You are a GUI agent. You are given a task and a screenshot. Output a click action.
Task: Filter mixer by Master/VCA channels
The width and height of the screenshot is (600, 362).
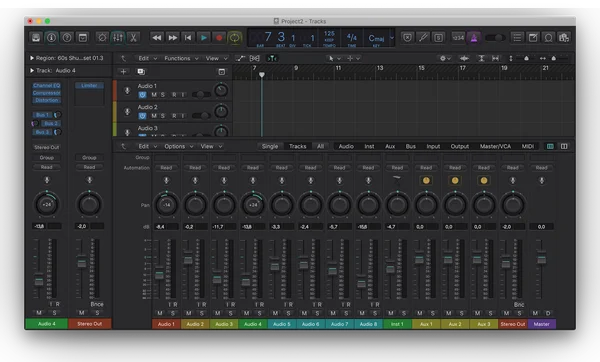pos(495,146)
